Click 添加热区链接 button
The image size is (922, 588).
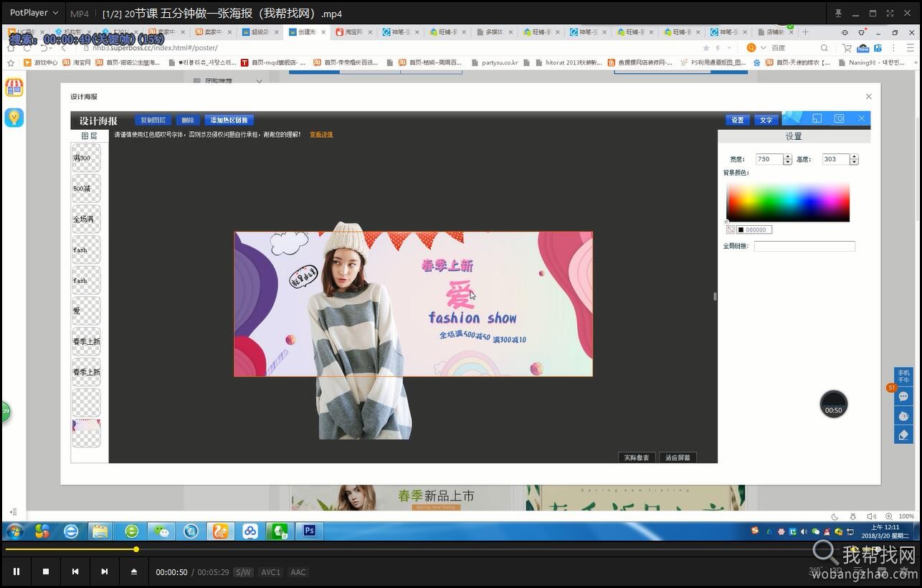pyautogui.click(x=229, y=120)
